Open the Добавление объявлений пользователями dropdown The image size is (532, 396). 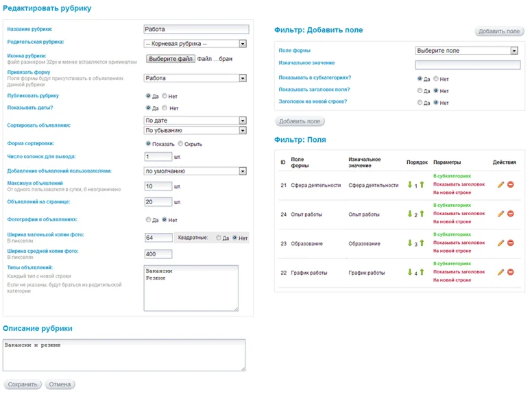pyautogui.click(x=195, y=171)
